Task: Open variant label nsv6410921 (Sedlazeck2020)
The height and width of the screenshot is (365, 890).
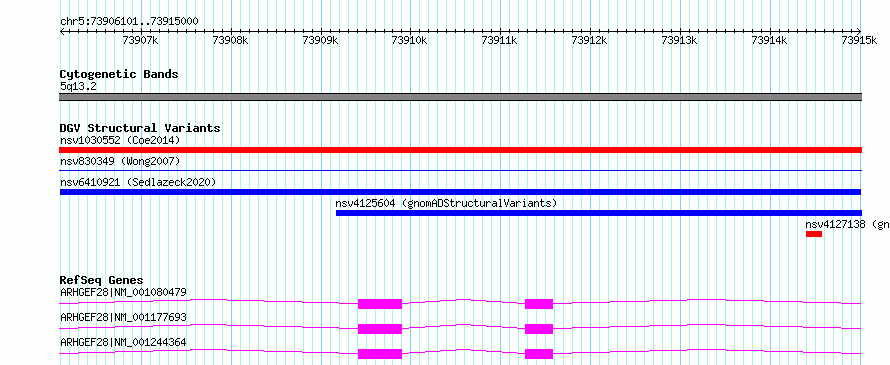Action: [138, 182]
